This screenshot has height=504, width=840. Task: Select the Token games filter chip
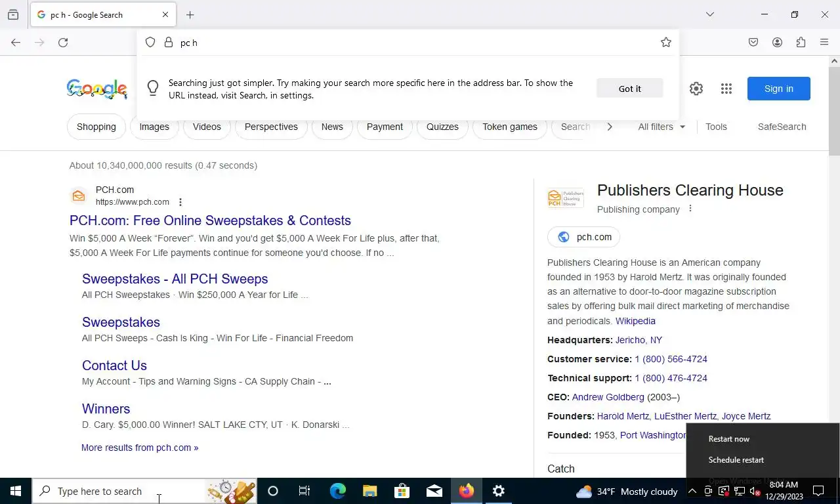[510, 127]
